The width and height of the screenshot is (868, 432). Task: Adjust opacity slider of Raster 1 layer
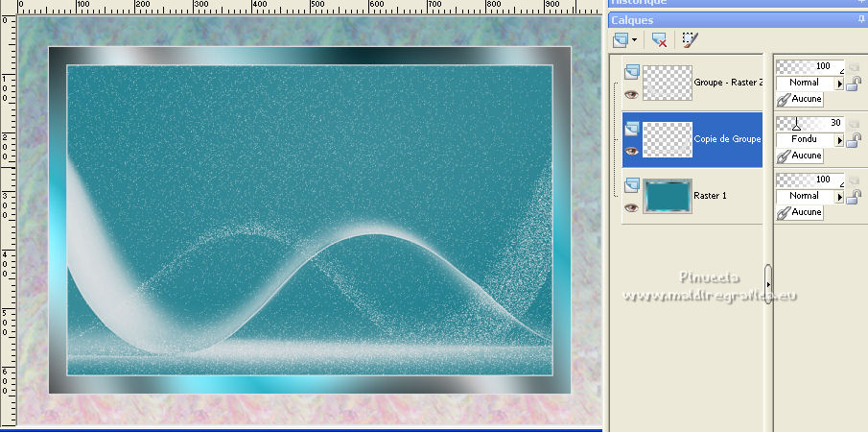pos(809,180)
